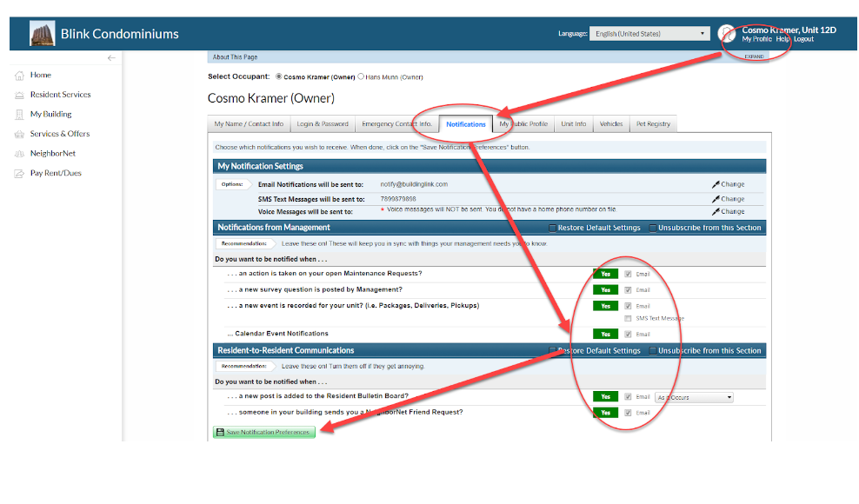Image resolution: width=859 pixels, height=504 pixels.
Task: Click the Blink Condominiums title text
Action: pyautogui.click(x=119, y=34)
